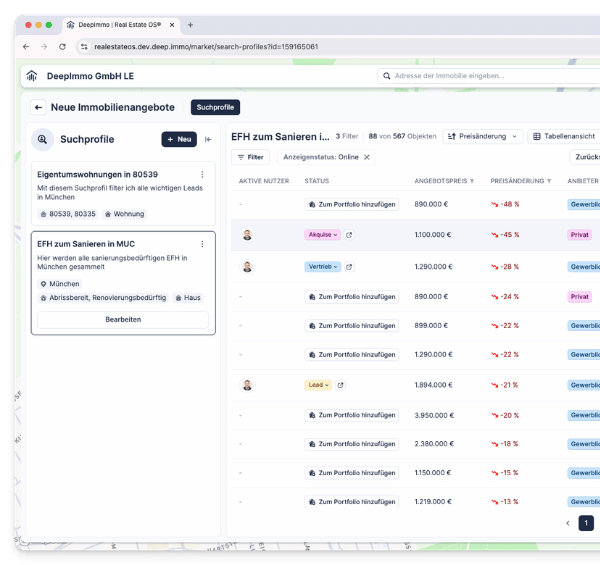The height and width of the screenshot is (565, 600).
Task: Click the Haus property type tag
Action: click(188, 298)
